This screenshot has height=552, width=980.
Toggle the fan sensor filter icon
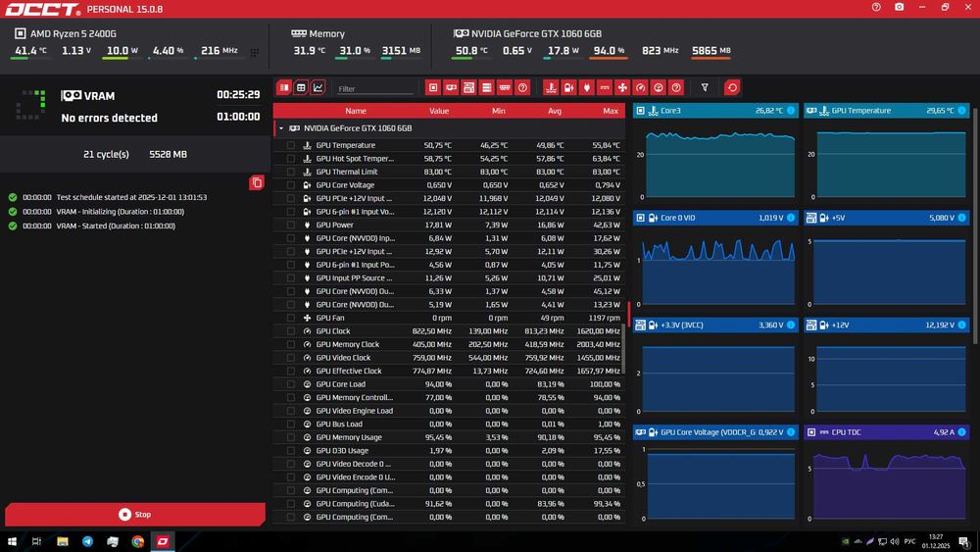[622, 87]
